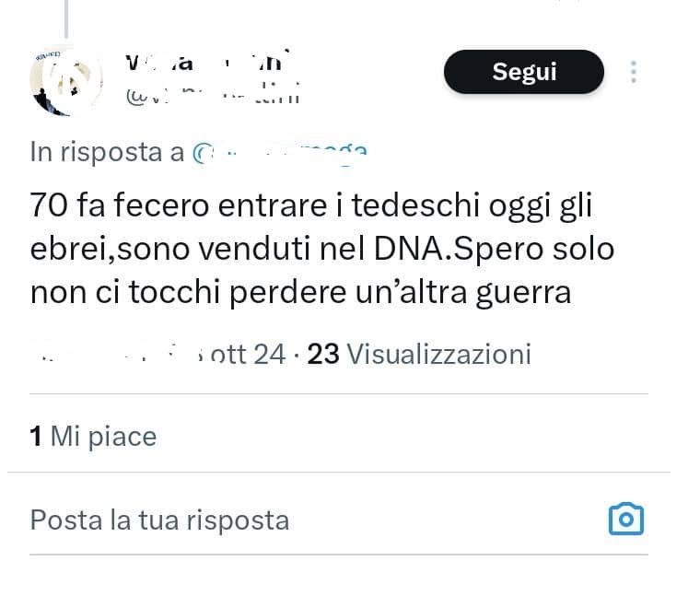Viewport: 700px width, 596px height.
Task: Tap the camera icon to attach a photo
Action: pos(626,519)
